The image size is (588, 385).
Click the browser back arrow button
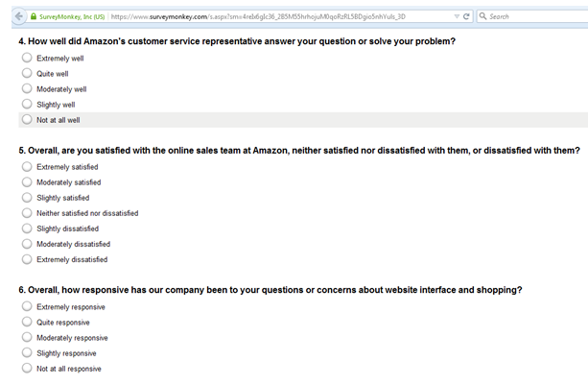click(19, 16)
